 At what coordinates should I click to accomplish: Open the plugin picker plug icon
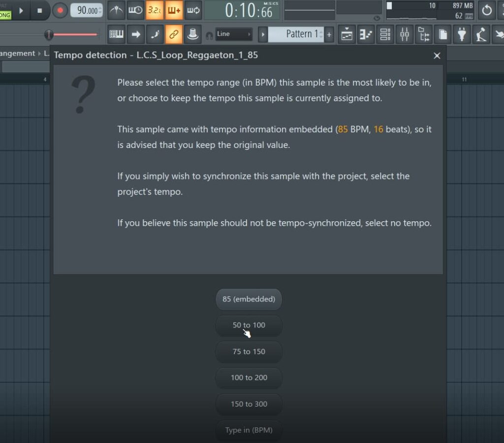point(462,34)
